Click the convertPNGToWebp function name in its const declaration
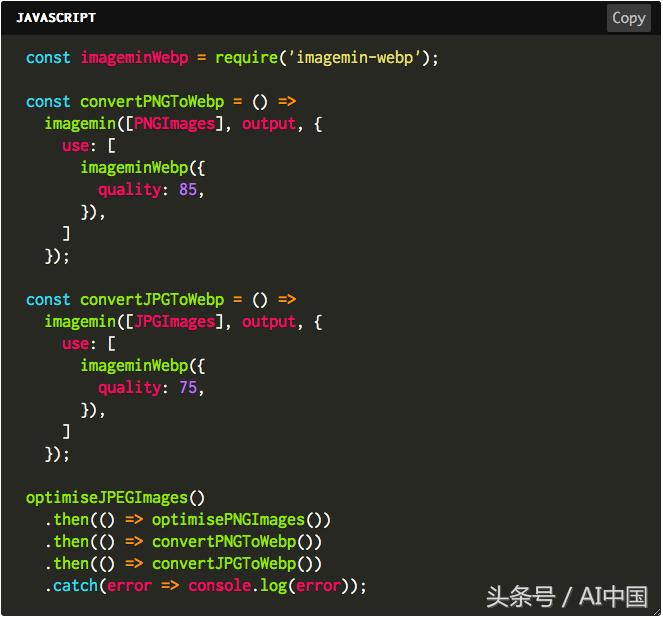Image resolution: width=663 pixels, height=617 pixels. [x=152, y=102]
